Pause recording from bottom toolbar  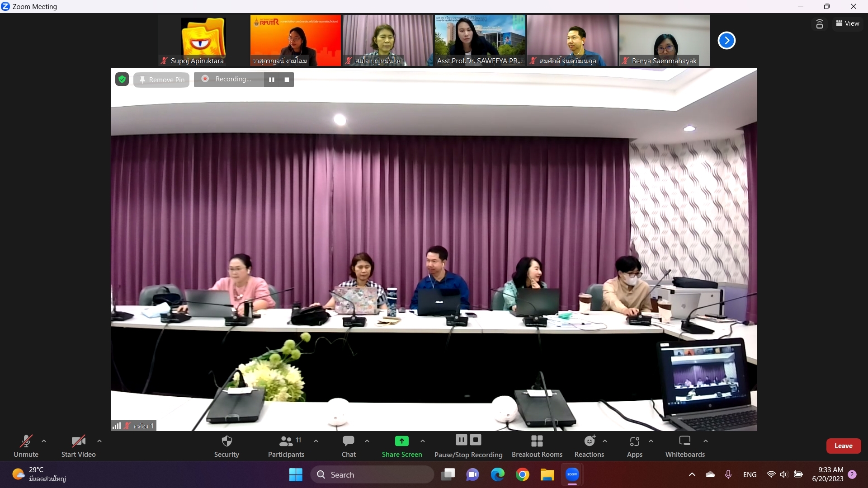[461, 440]
